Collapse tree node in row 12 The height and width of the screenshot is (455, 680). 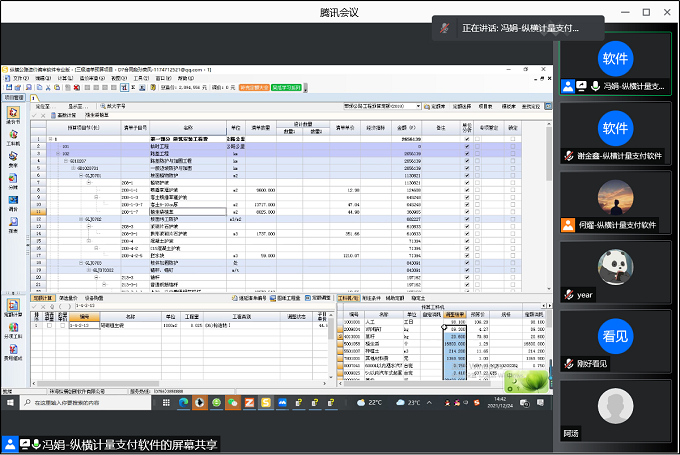pos(81,219)
